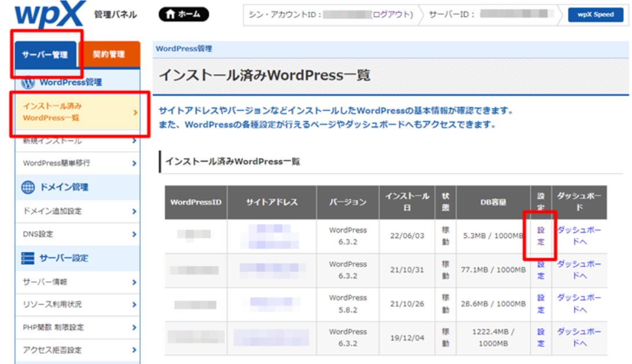Switch to the 契約管理 tab
Screen dimensions: 632x364
110,54
